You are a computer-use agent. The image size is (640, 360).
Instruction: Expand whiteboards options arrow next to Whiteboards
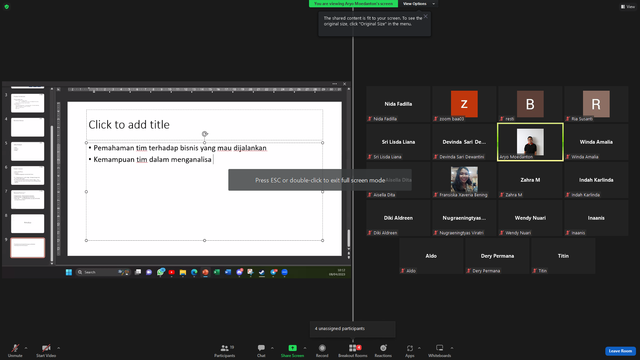click(452, 348)
